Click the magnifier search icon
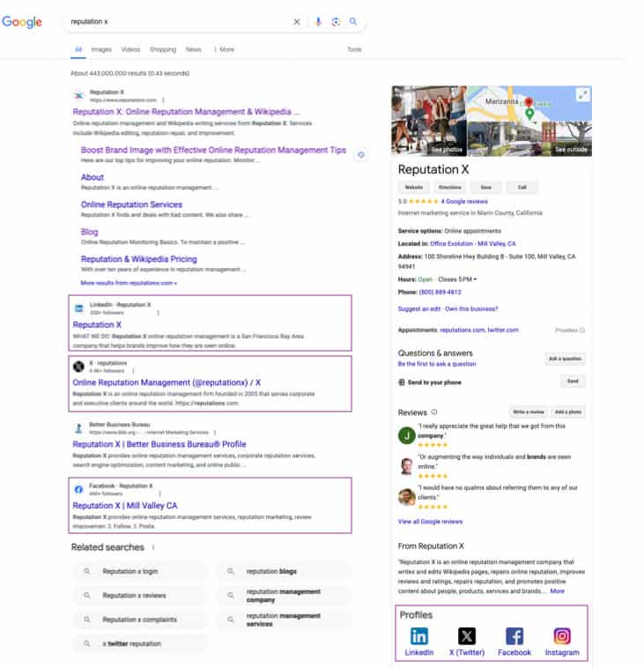The width and height of the screenshot is (644, 668). pyautogui.click(x=353, y=21)
